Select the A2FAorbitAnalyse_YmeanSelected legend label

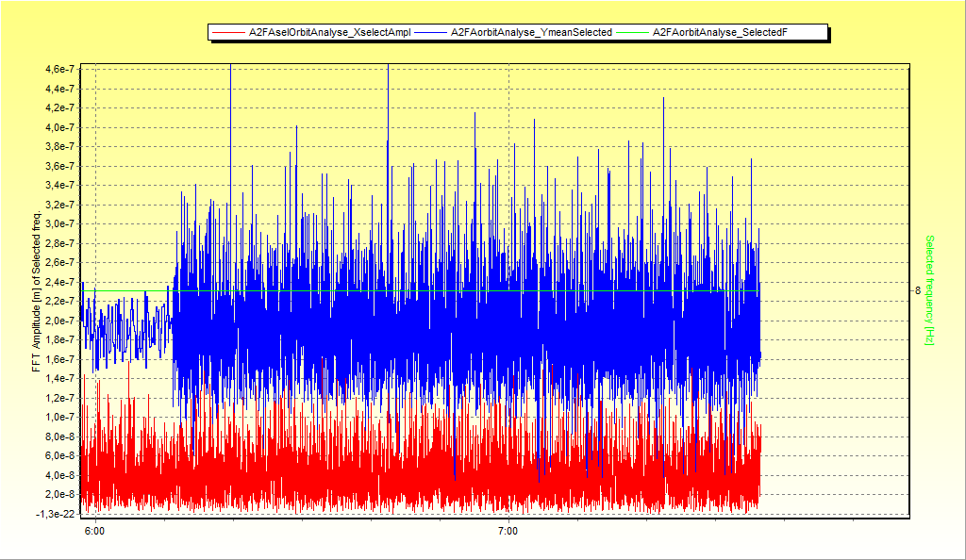[x=531, y=33]
